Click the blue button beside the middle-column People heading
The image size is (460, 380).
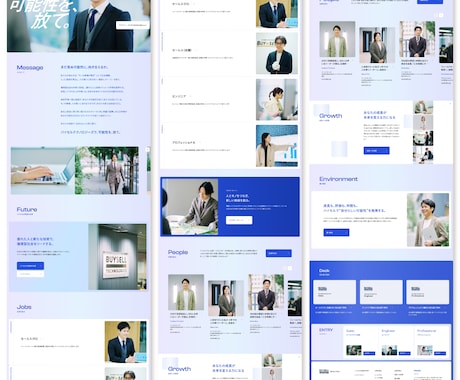(x=279, y=253)
